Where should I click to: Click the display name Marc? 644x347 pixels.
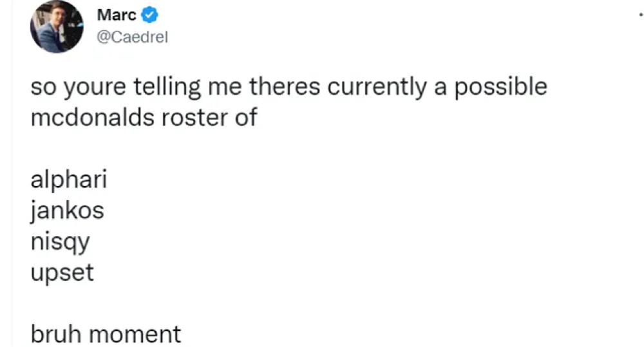(x=117, y=15)
